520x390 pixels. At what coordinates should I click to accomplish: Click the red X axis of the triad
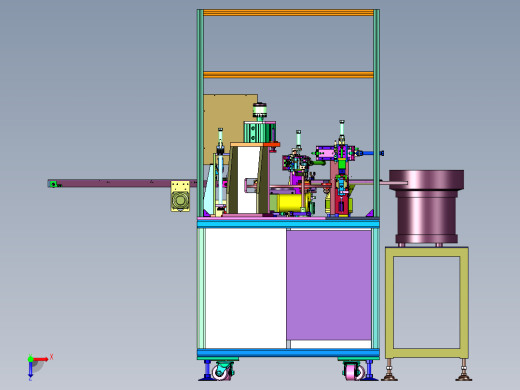(x=41, y=359)
